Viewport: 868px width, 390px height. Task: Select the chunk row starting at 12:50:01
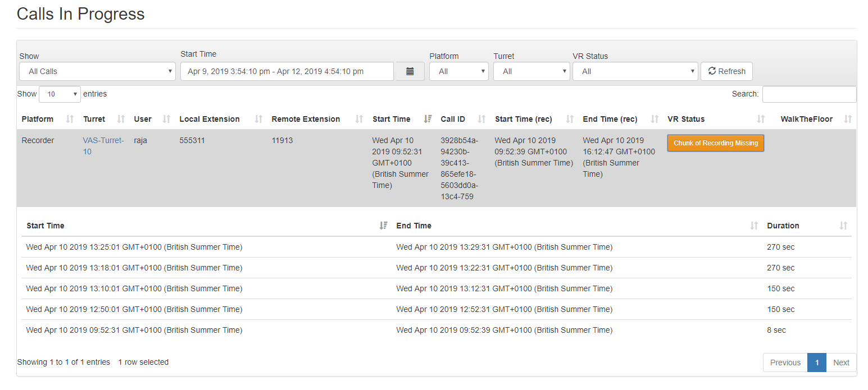[437, 309]
